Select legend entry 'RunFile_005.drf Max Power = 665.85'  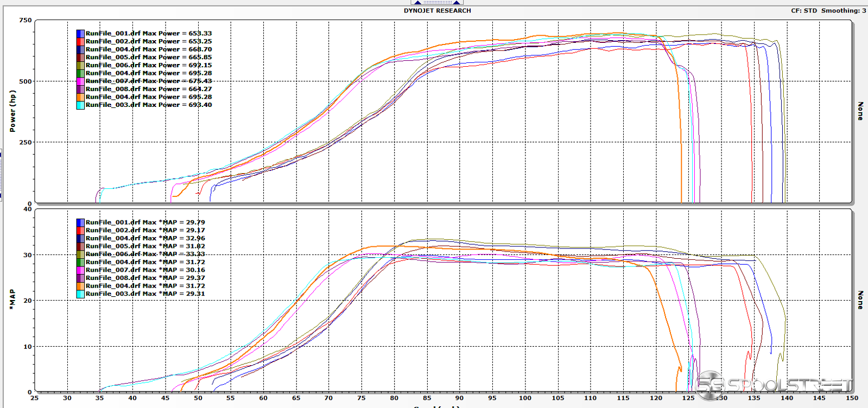point(149,58)
